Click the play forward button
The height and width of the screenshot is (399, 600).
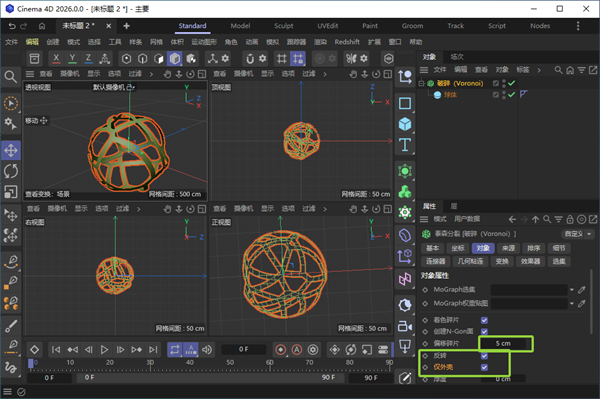tap(104, 350)
